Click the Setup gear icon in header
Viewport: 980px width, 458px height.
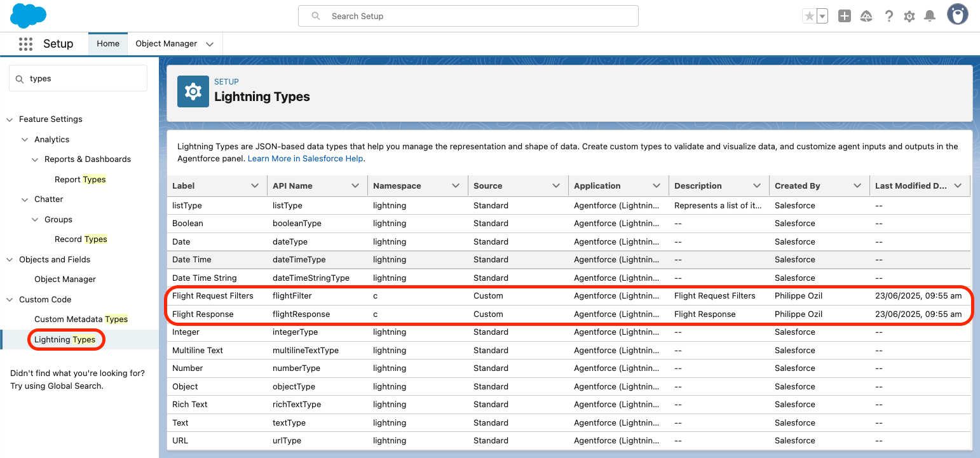click(x=909, y=17)
